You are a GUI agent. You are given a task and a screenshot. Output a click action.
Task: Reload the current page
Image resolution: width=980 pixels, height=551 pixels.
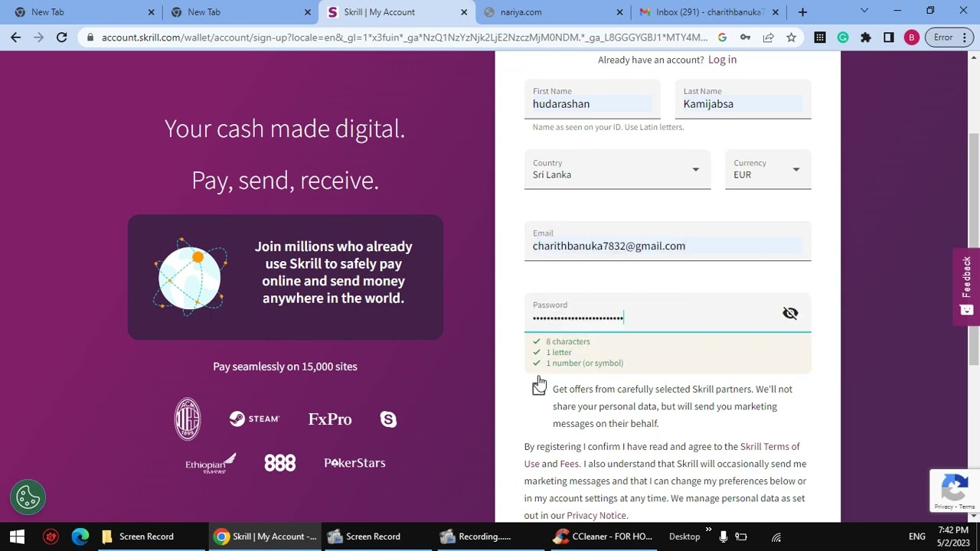click(x=62, y=37)
